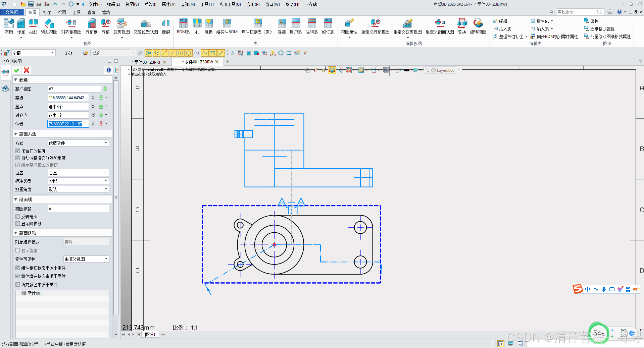The image size is (644, 348).
Task: Click the 断裂 break view tool
Action: (166, 26)
